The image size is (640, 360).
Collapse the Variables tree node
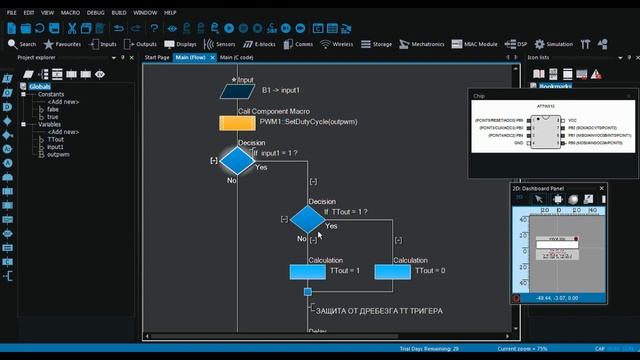[x=24, y=124]
